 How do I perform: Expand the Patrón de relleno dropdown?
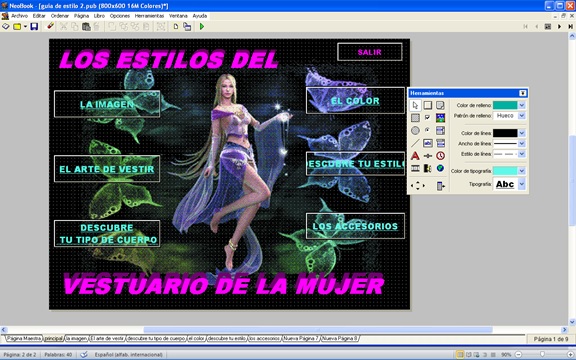click(522, 116)
